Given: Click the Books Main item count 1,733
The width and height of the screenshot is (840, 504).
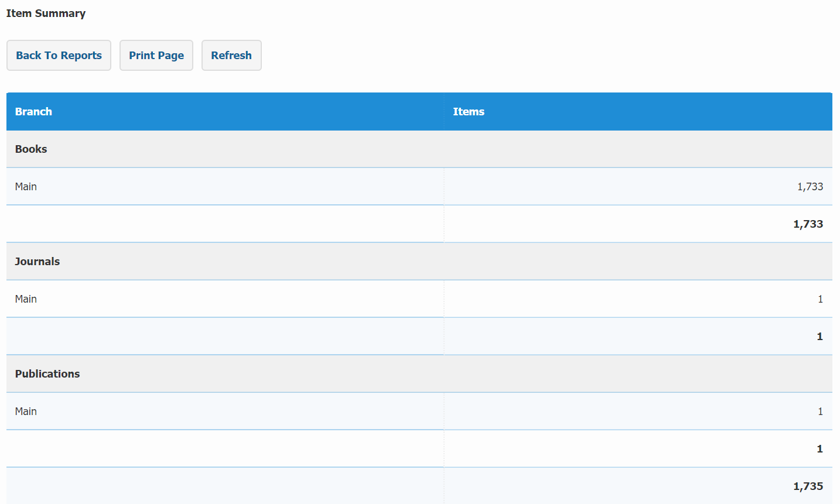Looking at the screenshot, I should tap(810, 187).
